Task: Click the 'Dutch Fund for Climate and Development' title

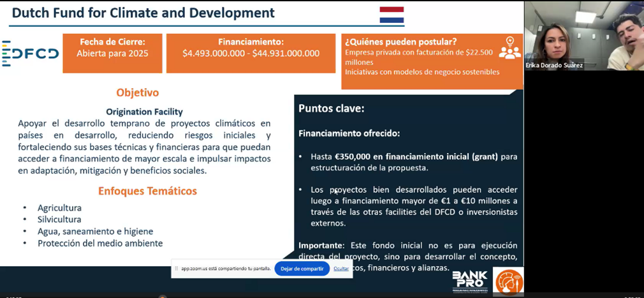Action: [143, 13]
